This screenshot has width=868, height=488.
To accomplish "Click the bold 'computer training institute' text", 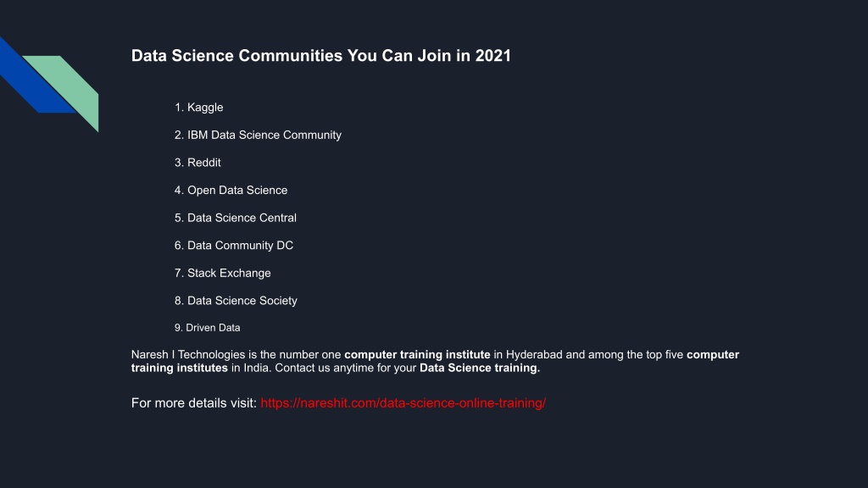I will [417, 355].
